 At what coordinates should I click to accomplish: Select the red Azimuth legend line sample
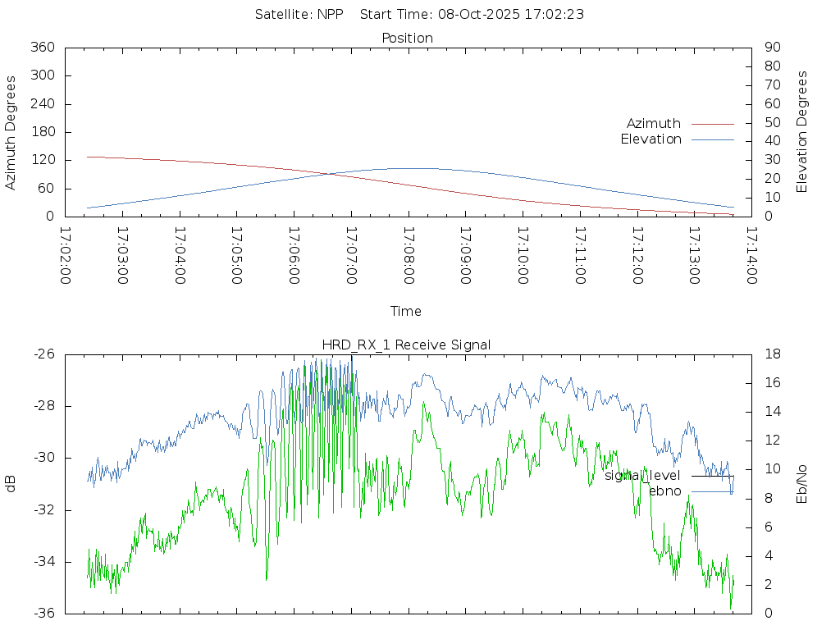click(x=712, y=124)
